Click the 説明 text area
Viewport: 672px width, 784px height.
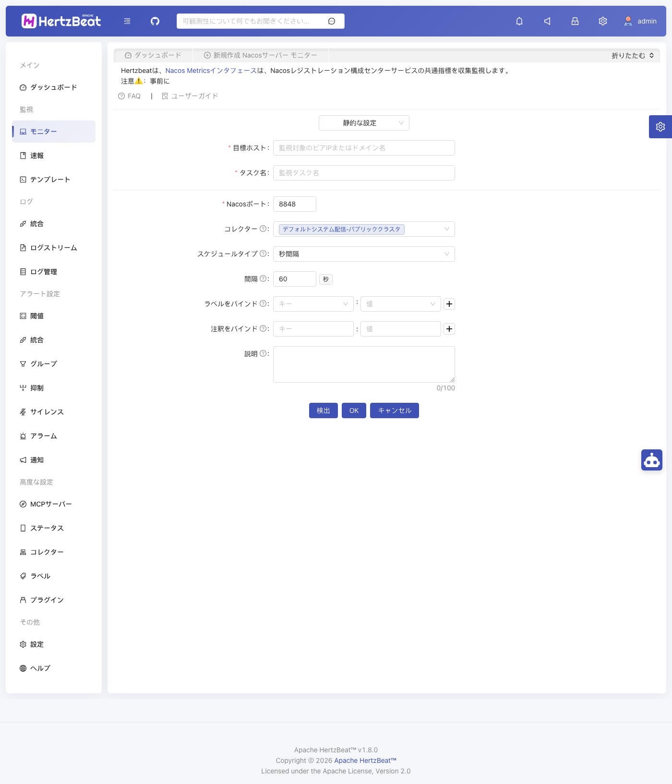point(364,364)
